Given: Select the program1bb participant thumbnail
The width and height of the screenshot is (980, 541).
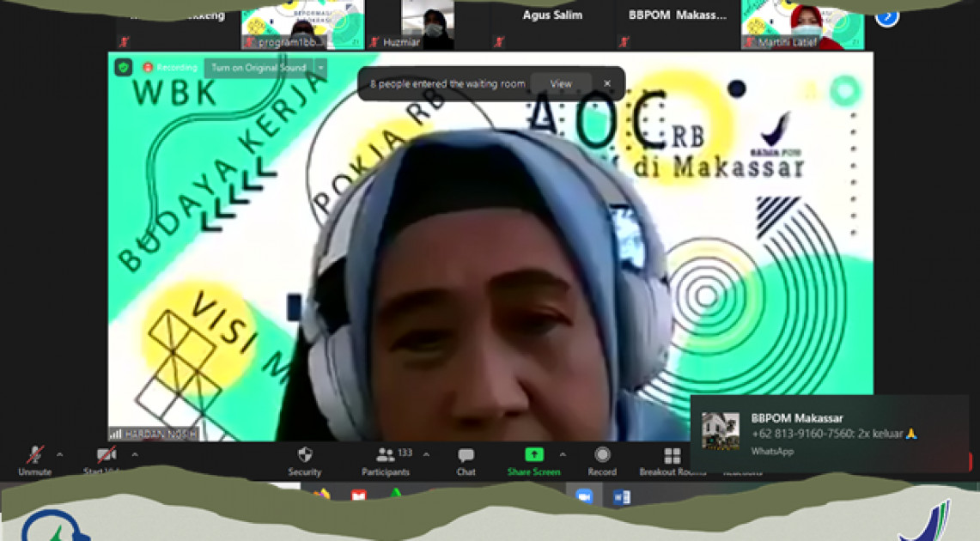Looking at the screenshot, I should click(302, 25).
